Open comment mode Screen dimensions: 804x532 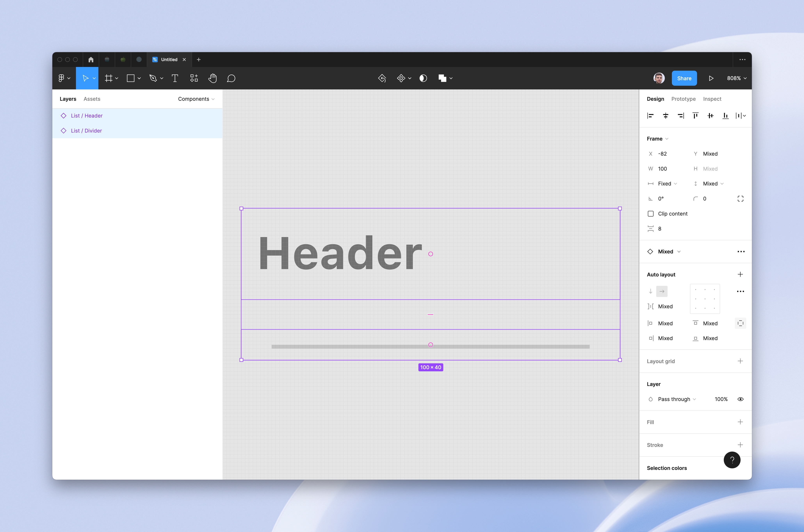coord(231,78)
